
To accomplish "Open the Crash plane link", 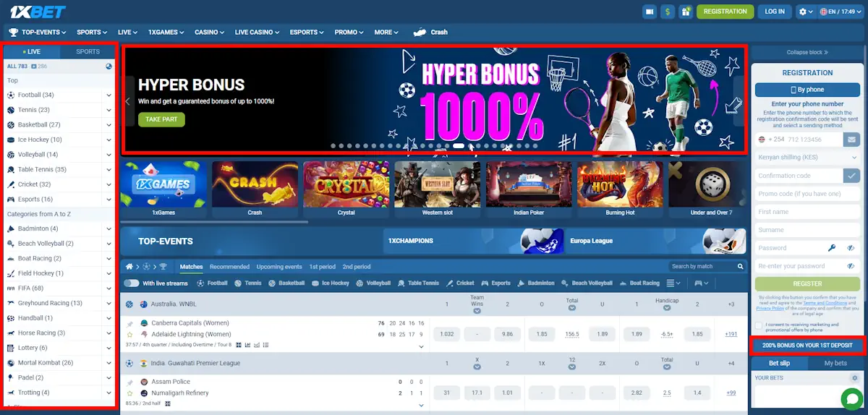I will tap(430, 32).
